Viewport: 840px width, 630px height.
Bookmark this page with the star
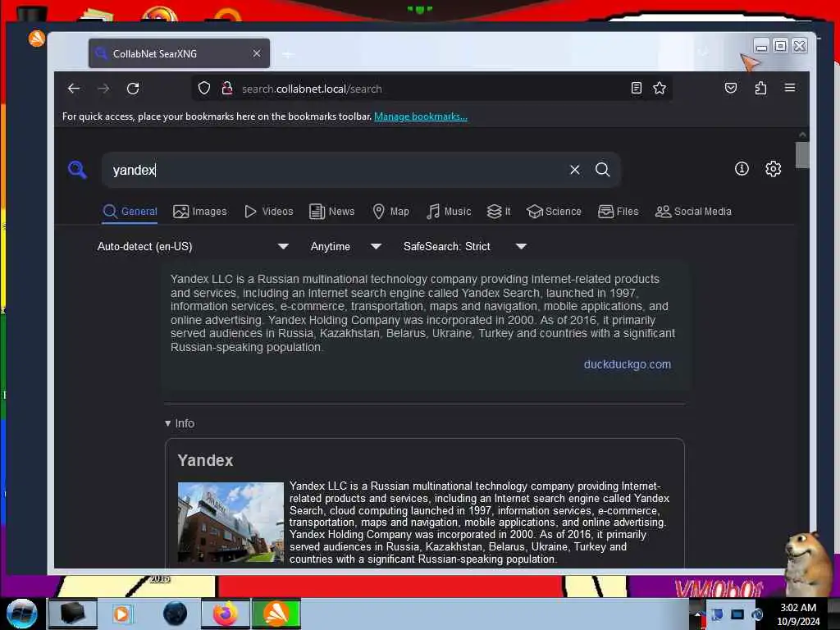click(660, 88)
